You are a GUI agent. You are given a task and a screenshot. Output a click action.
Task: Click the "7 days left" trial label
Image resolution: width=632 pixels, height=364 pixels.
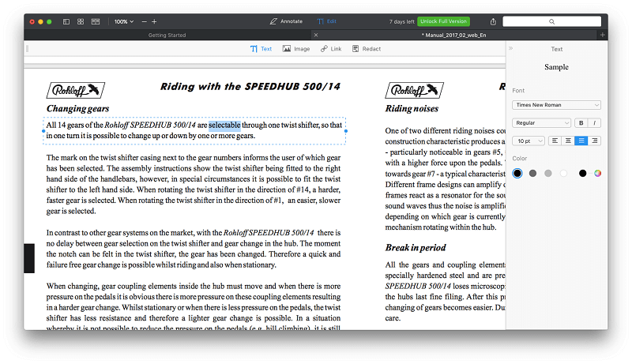pyautogui.click(x=401, y=22)
